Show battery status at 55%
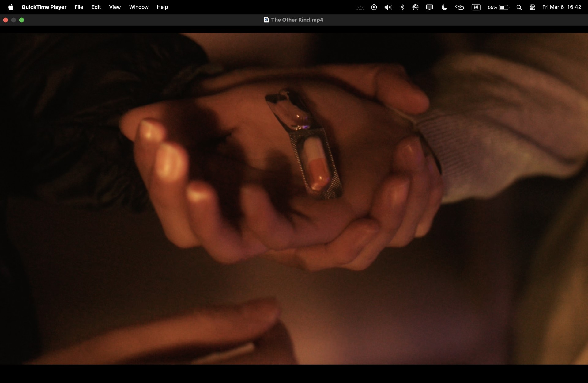Image resolution: width=588 pixels, height=383 pixels. point(498,7)
